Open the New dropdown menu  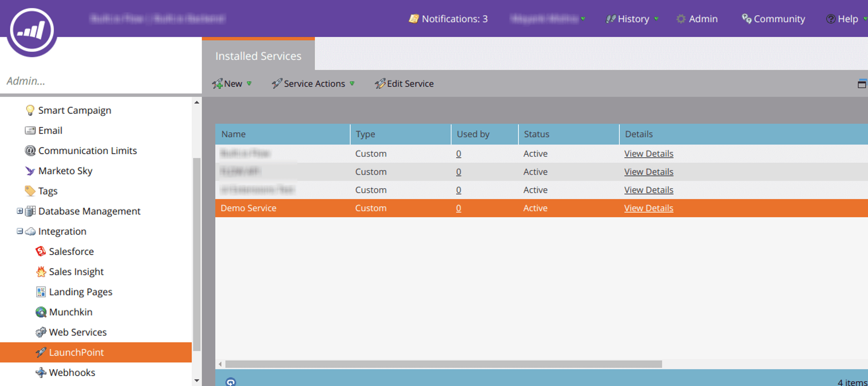coord(231,84)
